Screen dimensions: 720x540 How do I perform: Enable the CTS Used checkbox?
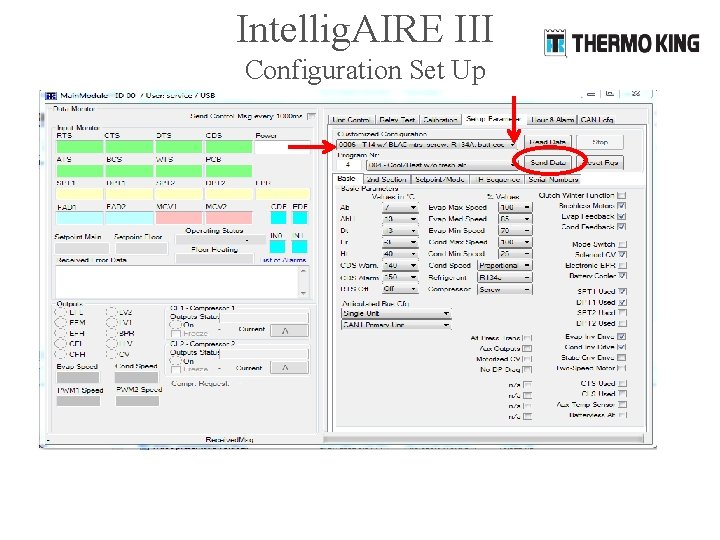pos(622,383)
